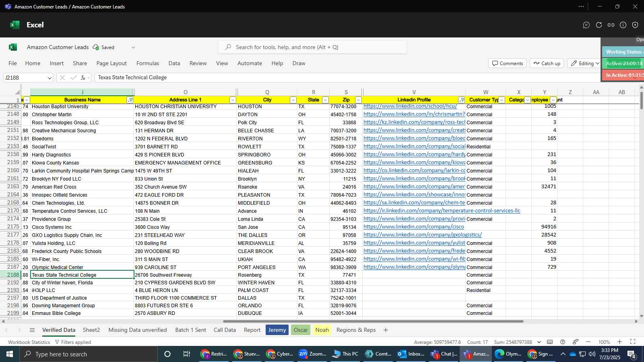Click the shield security icon in header
Image resolution: width=644 pixels, height=362 pixels.
[635, 25]
